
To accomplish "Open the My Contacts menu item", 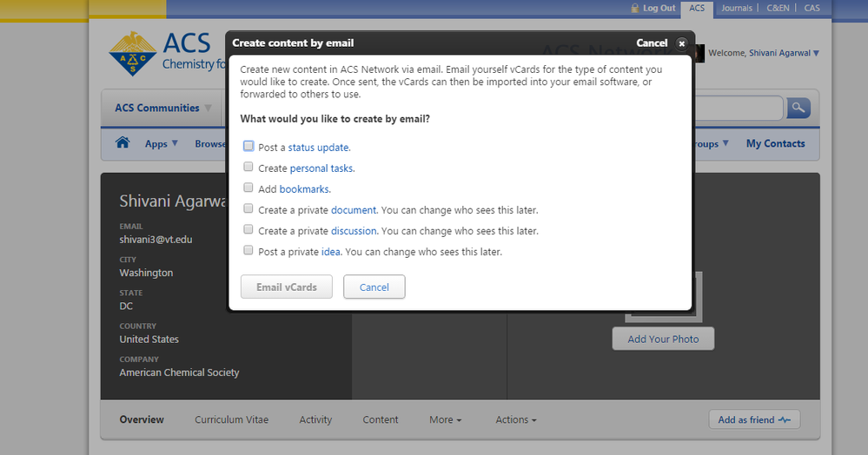I will 775,144.
